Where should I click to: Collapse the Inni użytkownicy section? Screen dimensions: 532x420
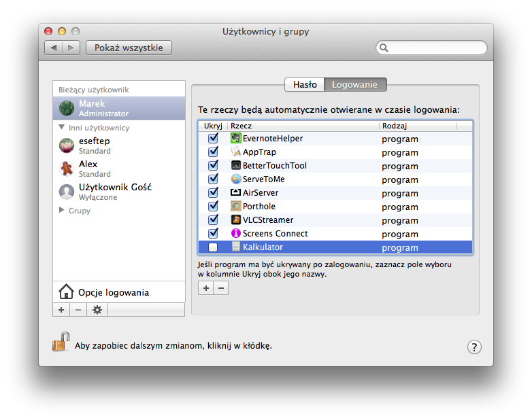(x=61, y=128)
